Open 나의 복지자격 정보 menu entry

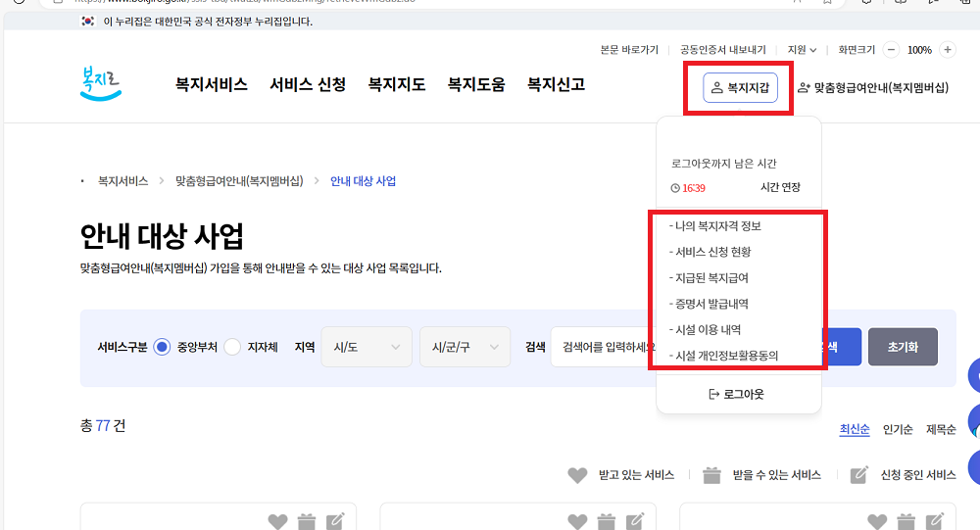pyautogui.click(x=715, y=226)
